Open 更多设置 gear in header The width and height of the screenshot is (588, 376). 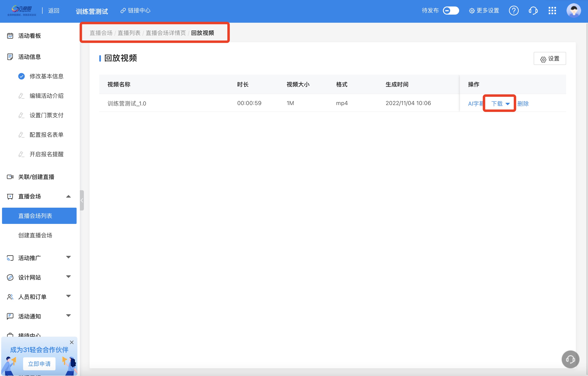click(484, 11)
